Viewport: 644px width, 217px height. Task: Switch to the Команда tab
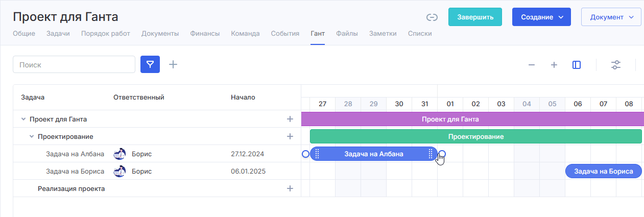pyautogui.click(x=245, y=34)
